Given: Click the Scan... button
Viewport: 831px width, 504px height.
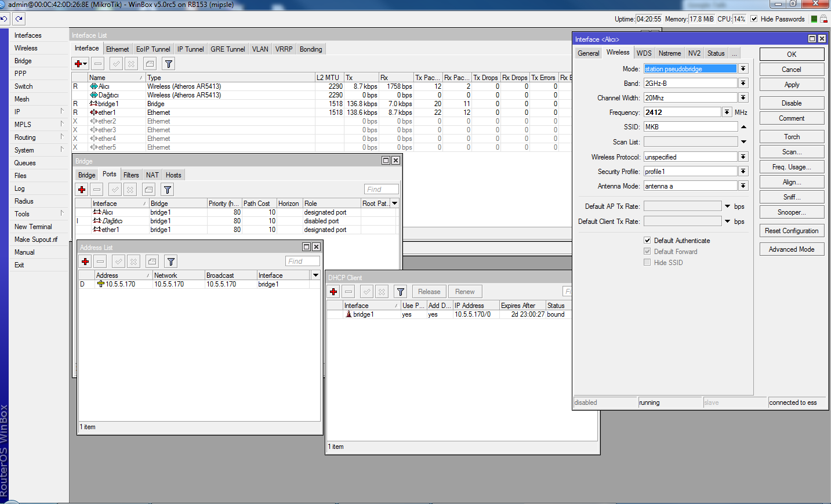Looking at the screenshot, I should (792, 151).
